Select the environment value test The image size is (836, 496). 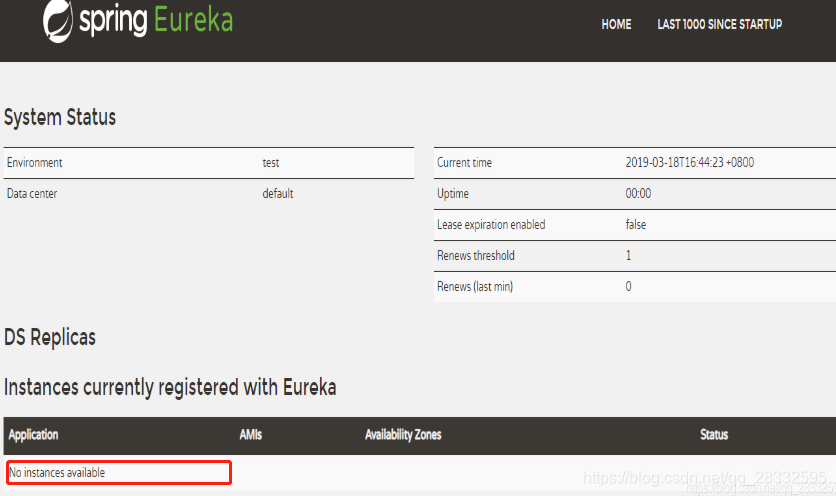(271, 163)
